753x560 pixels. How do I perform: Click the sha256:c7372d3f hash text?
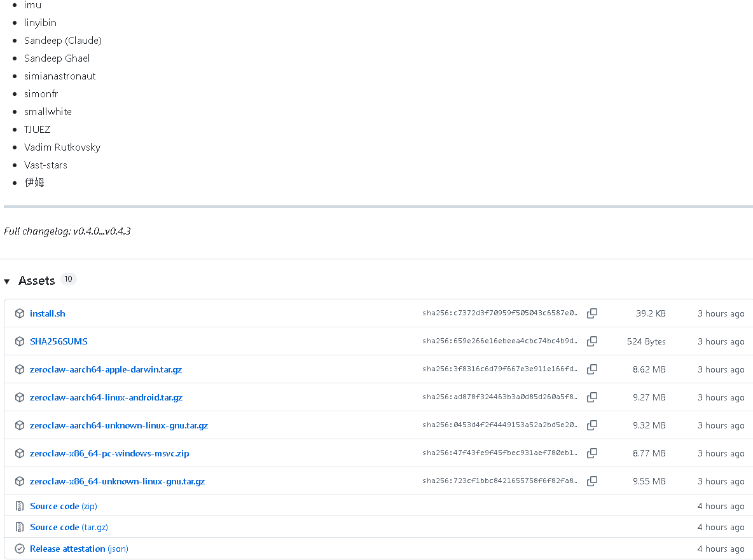tap(499, 313)
